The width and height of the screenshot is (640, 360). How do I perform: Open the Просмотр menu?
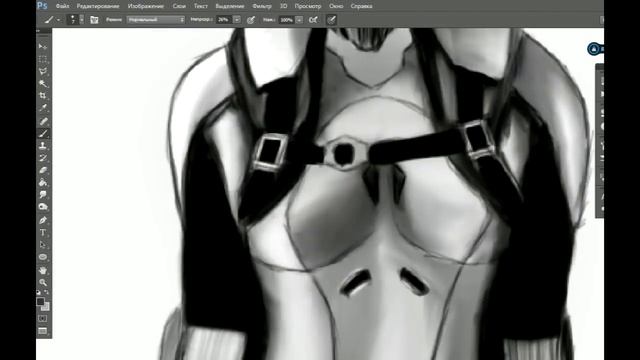click(x=308, y=6)
